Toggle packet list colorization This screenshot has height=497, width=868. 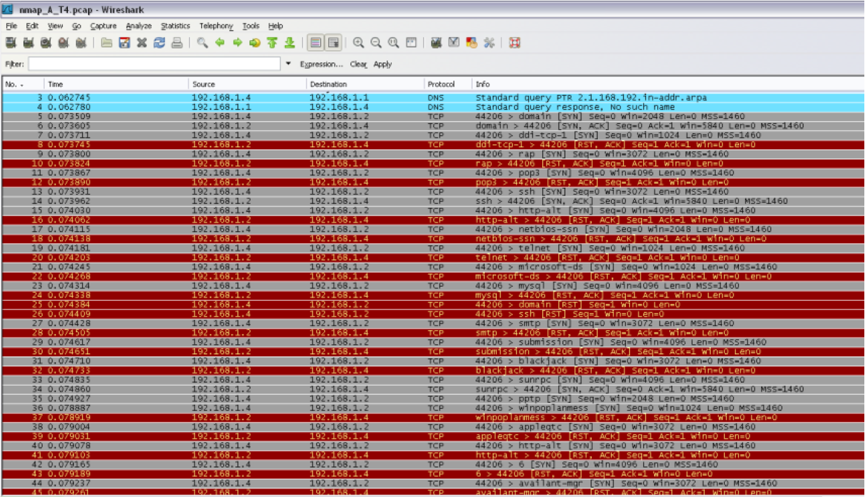pyautogui.click(x=316, y=43)
